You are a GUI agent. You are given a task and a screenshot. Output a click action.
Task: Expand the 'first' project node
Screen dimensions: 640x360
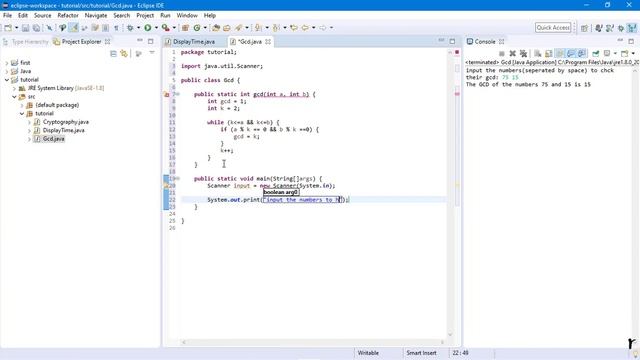(7, 63)
